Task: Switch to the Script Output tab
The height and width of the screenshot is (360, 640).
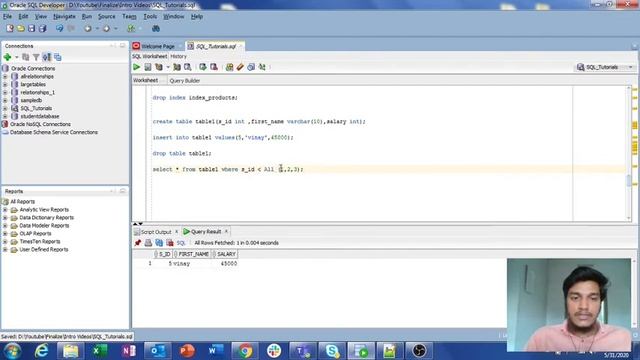Action: (156, 232)
